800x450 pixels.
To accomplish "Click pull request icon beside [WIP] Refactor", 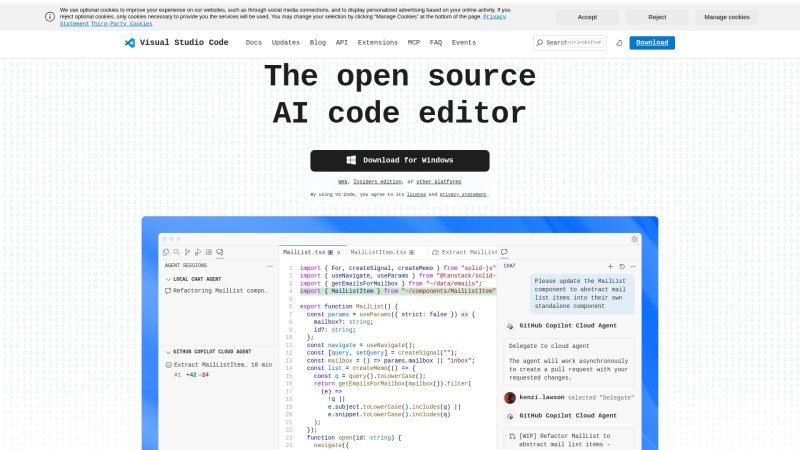I will coord(512,436).
